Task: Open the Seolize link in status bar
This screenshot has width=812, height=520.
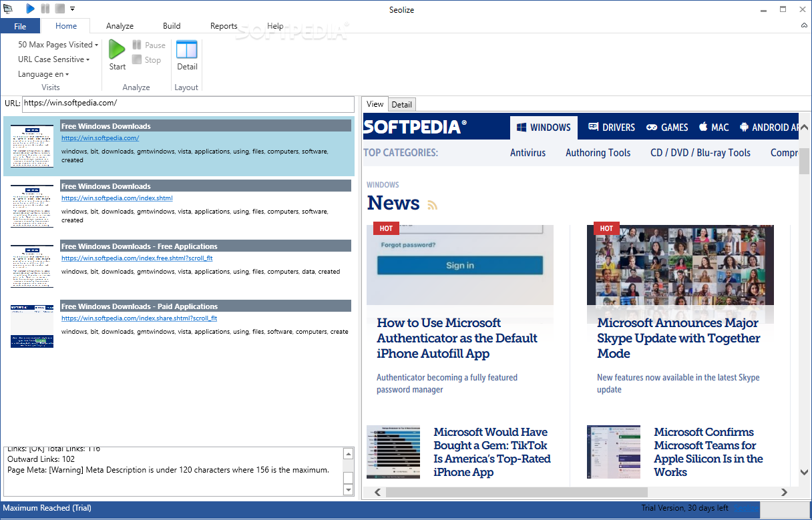Action: [745, 508]
